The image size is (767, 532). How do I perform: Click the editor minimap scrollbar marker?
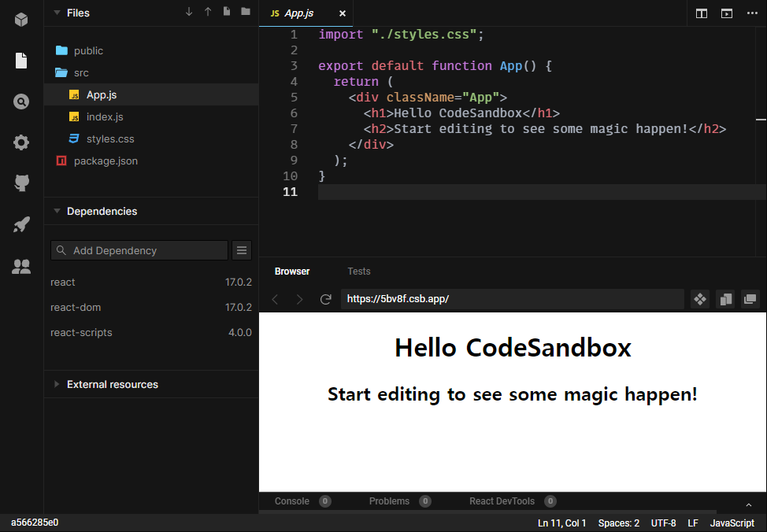coord(761,120)
